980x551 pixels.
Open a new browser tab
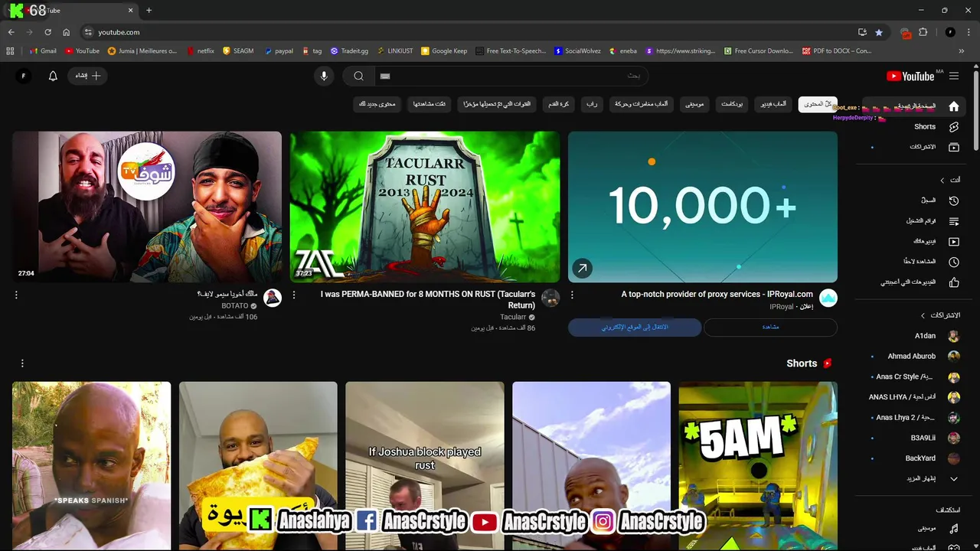149,11
